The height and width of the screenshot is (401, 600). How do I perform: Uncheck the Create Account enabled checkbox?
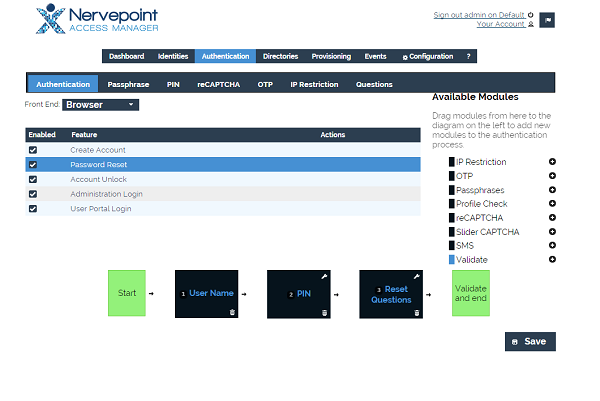pos(33,150)
